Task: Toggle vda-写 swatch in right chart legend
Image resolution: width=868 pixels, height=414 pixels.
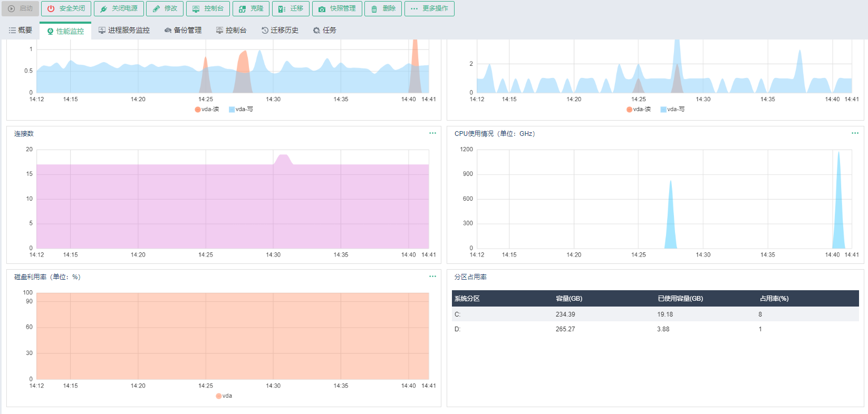Action: click(x=663, y=110)
